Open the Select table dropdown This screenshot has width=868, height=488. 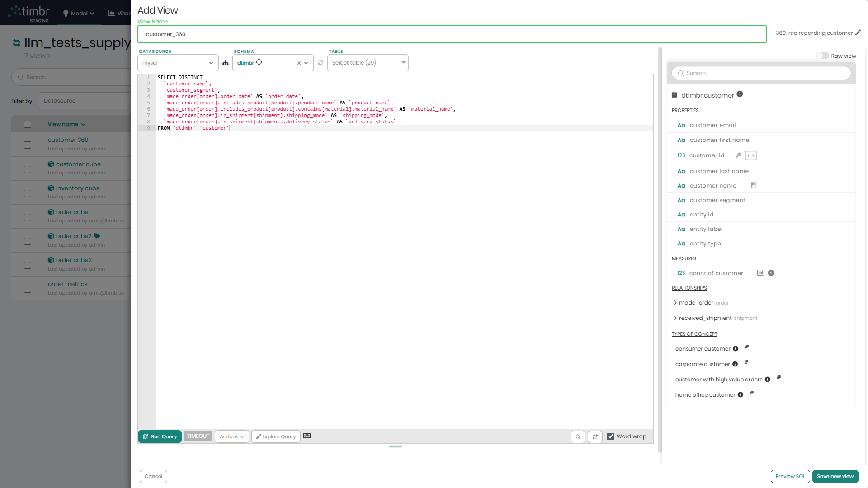click(368, 63)
